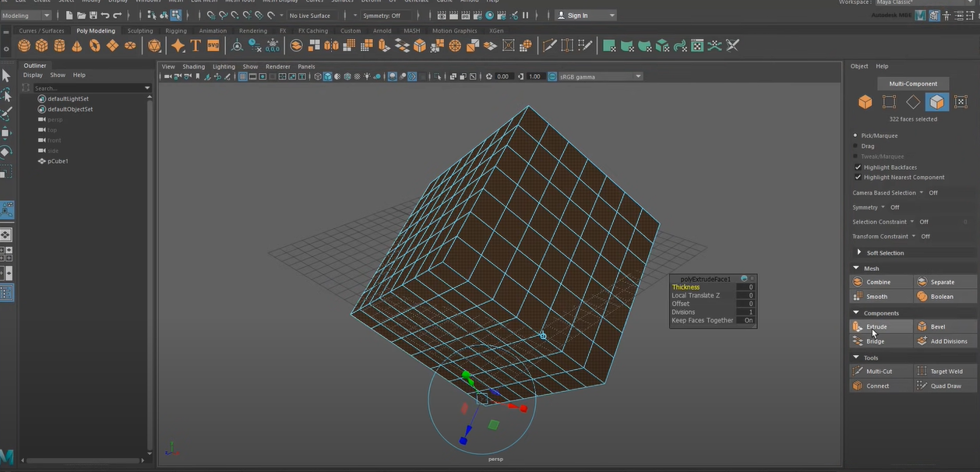Select Tweak/Marquee radio option

click(855, 157)
